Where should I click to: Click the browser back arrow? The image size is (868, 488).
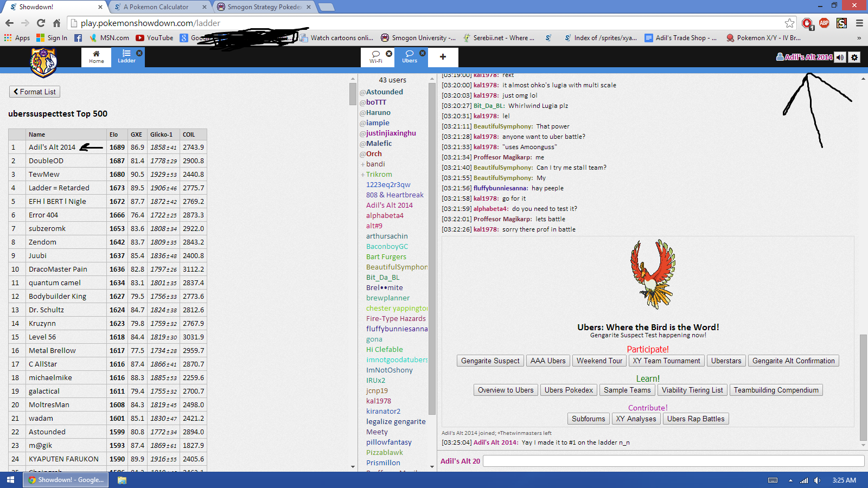pyautogui.click(x=9, y=23)
